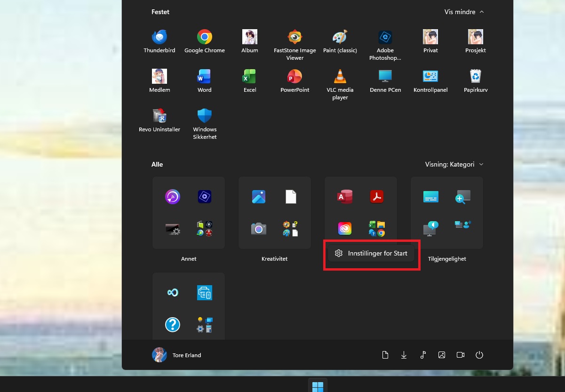Screen dimensions: 565x392
Task: Open the Magnifier app in Tilgjengelighet
Action: [463, 196]
